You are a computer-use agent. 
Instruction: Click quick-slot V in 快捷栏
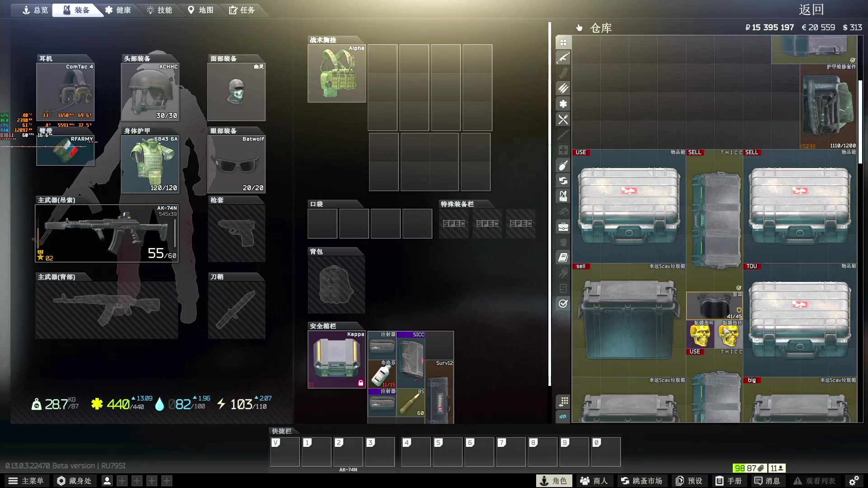click(285, 452)
